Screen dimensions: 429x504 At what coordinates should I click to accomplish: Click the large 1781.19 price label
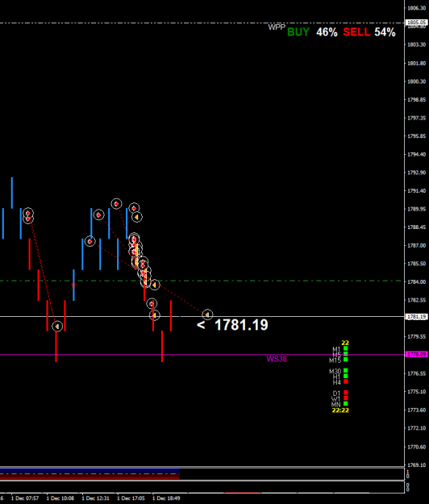(241, 325)
